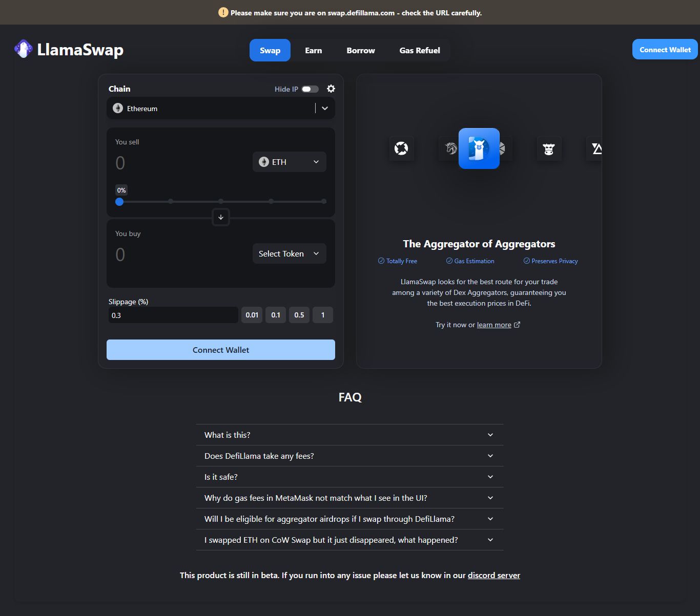700x616 pixels.
Task: Open the learn more link
Action: click(494, 325)
